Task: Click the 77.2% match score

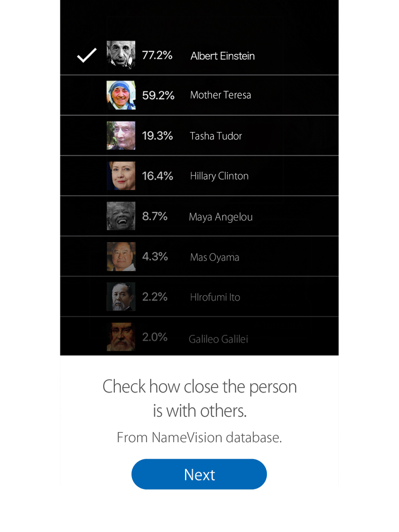Action: click(157, 55)
